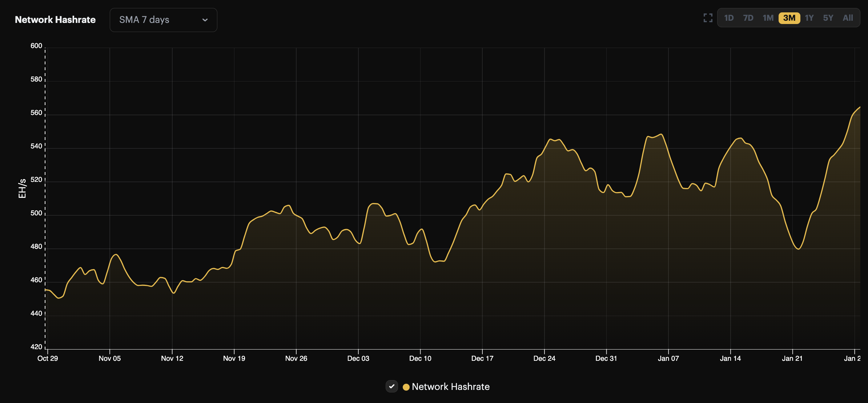The height and width of the screenshot is (403, 868).
Task: Toggle visibility of the Network Hashrate series
Action: [x=391, y=387]
